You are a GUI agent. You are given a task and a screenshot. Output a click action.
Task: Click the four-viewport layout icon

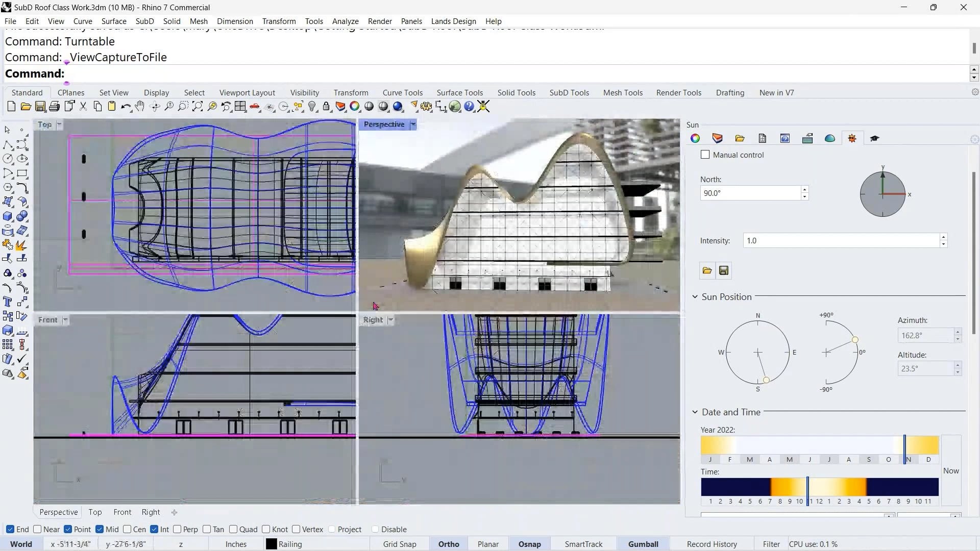(240, 107)
